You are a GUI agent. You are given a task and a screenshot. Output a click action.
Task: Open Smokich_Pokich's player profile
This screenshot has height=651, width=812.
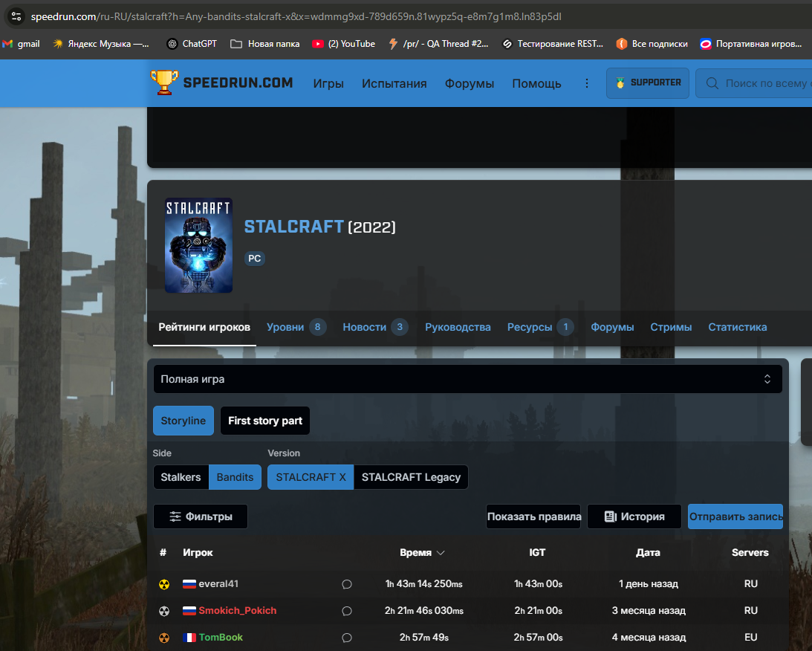tap(238, 611)
